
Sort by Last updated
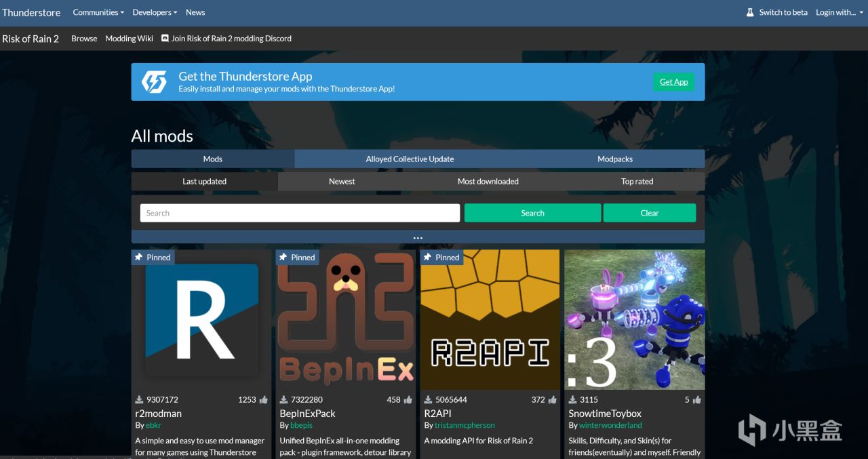tap(204, 181)
